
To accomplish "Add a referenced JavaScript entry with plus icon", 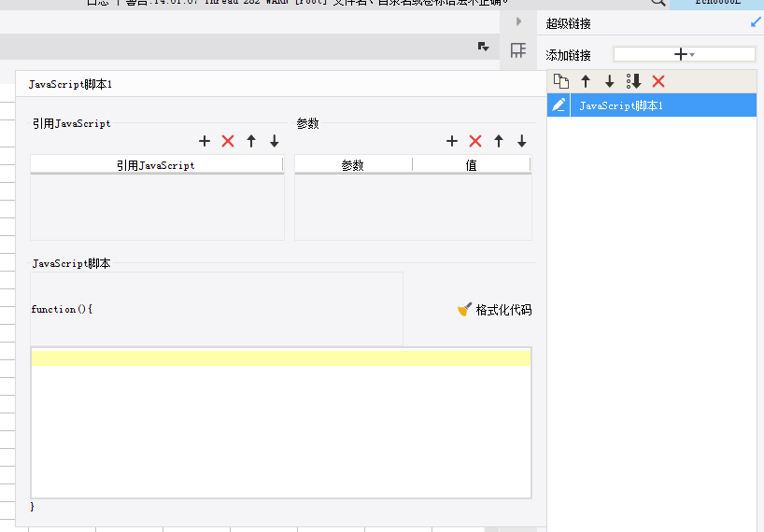I will 205,141.
